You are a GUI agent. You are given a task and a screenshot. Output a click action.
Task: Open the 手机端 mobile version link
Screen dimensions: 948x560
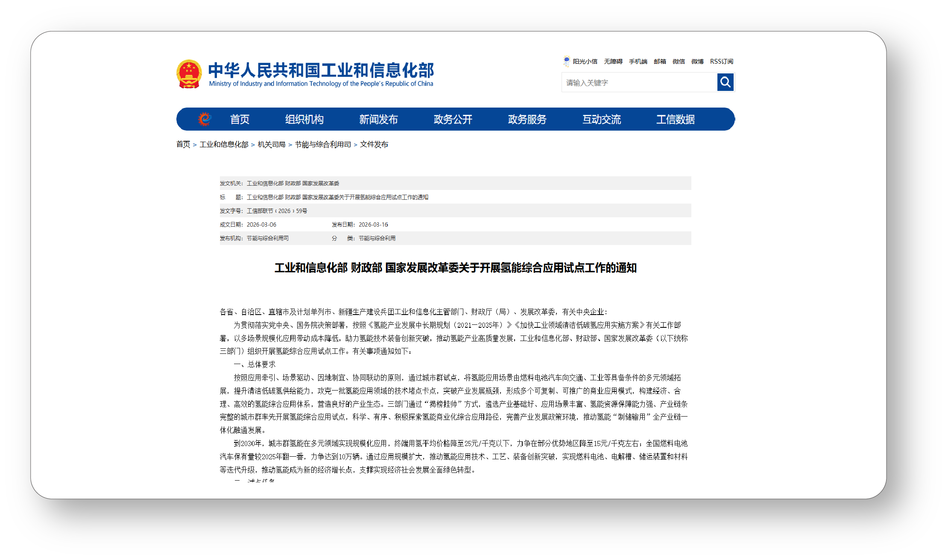(638, 61)
